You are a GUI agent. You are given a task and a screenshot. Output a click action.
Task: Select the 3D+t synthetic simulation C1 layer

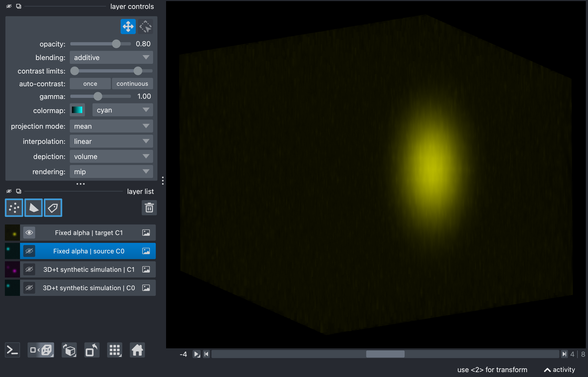click(89, 269)
